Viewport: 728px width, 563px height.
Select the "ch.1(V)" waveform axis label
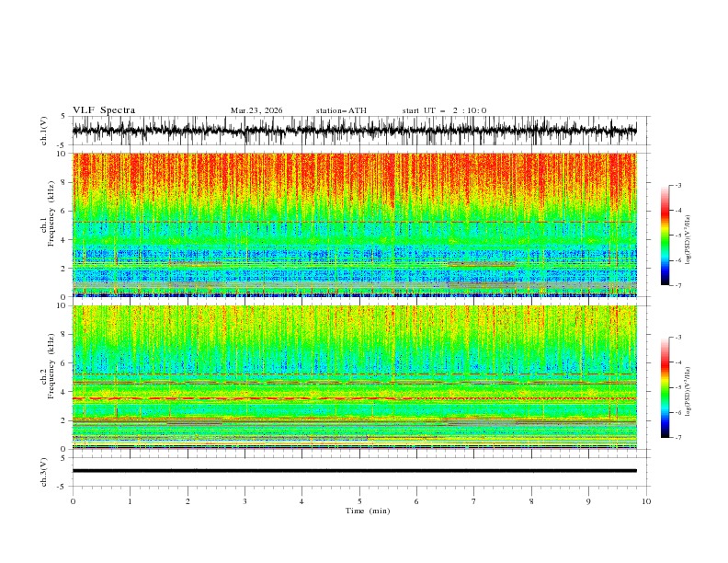click(x=44, y=131)
